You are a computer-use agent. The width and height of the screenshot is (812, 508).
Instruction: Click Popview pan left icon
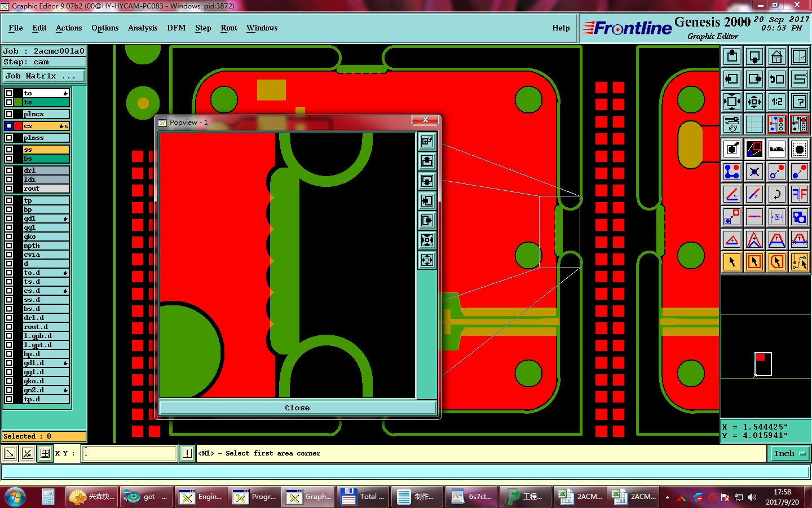coord(427,201)
